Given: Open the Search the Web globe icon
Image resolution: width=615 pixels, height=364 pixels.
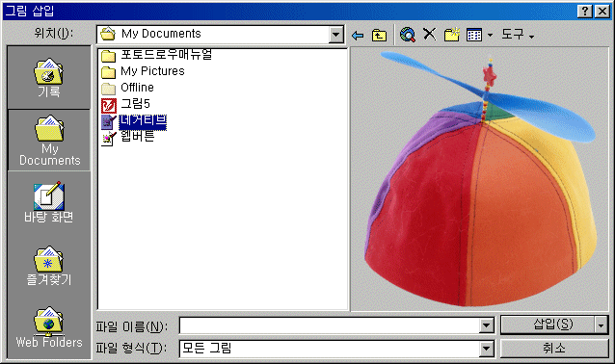Looking at the screenshot, I should tap(408, 35).
